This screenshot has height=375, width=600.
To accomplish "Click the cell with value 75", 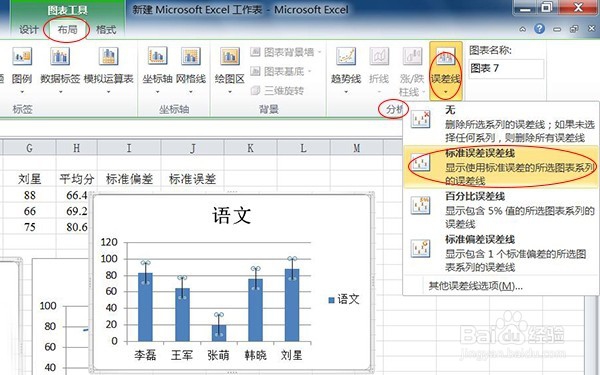I will tap(29, 227).
